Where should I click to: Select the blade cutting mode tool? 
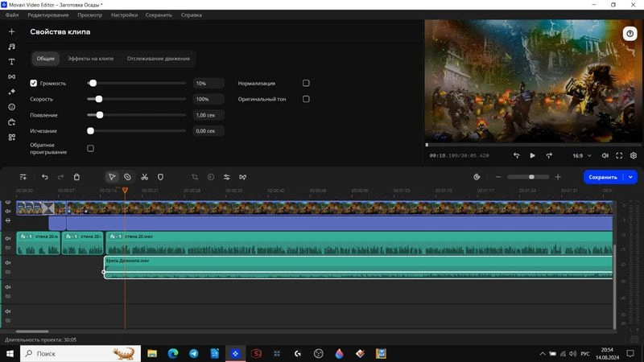pyautogui.click(x=127, y=177)
